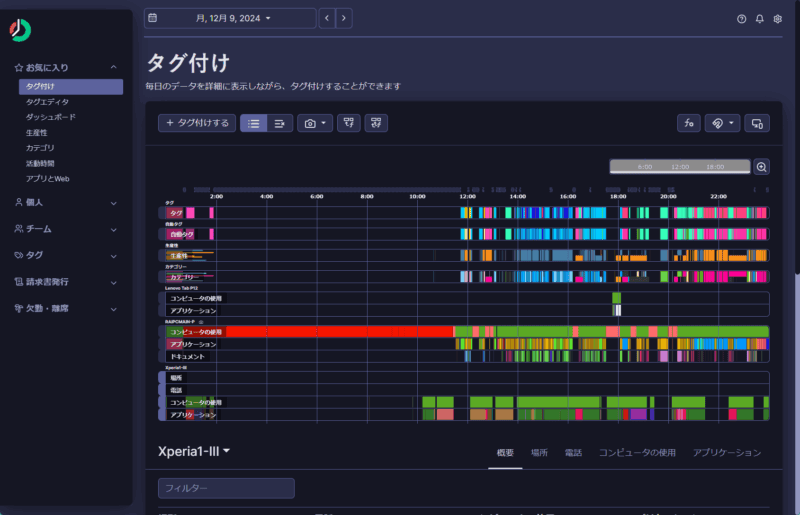Image resolution: width=800 pixels, height=515 pixels.
Task: Open アプリとWeb in sidebar
Action: pyautogui.click(x=47, y=179)
